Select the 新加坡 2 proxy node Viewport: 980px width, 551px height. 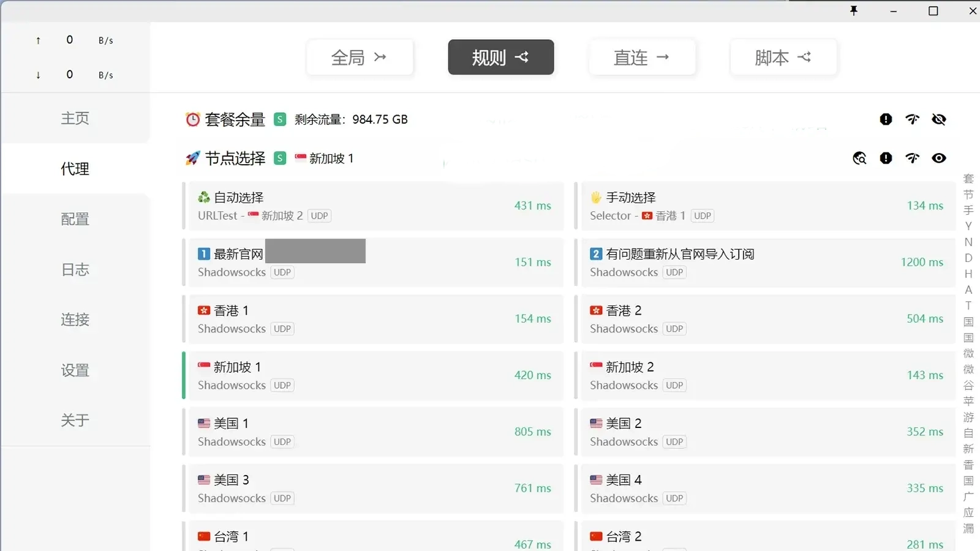(764, 375)
